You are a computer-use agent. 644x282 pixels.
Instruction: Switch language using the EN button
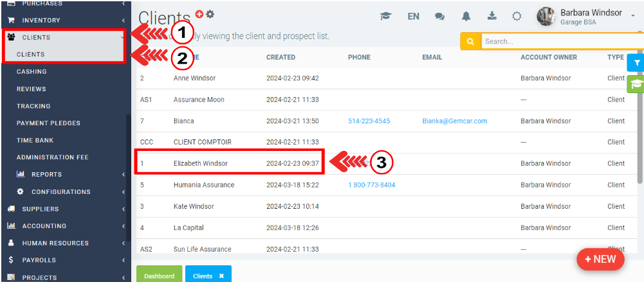point(413,16)
